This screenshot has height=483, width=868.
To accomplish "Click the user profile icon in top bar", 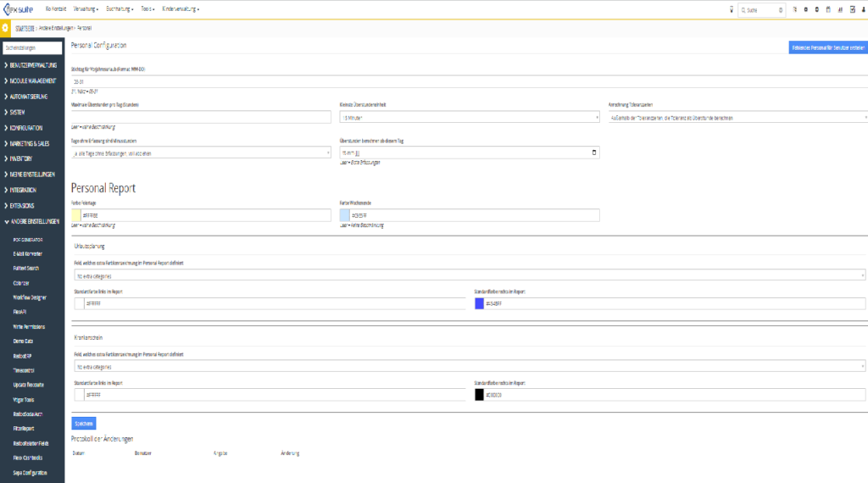I will point(864,9).
